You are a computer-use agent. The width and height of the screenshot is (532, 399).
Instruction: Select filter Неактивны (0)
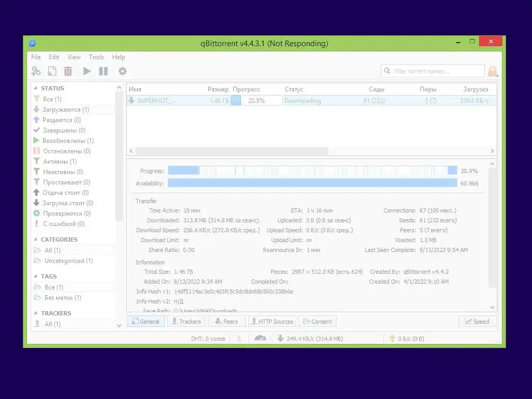point(73,172)
